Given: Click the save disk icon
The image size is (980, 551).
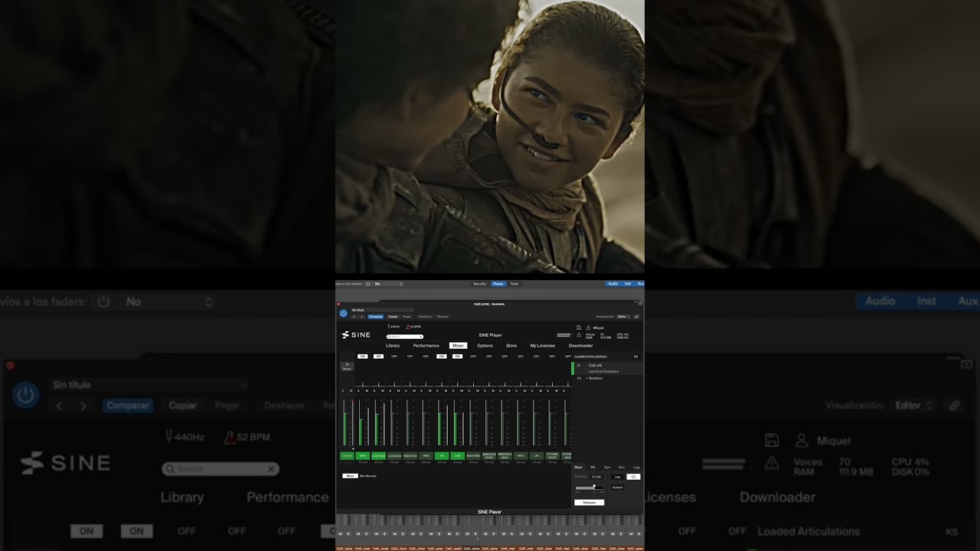Looking at the screenshot, I should [x=579, y=328].
